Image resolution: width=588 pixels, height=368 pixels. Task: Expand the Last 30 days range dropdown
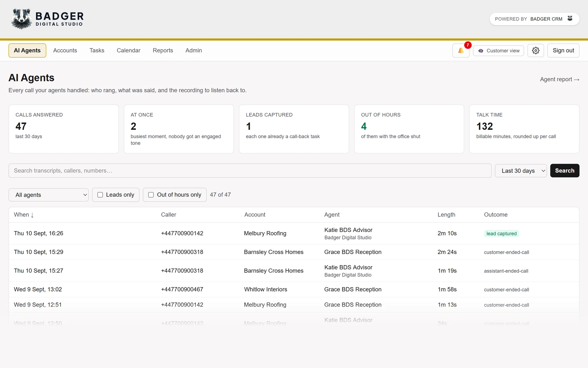click(521, 171)
